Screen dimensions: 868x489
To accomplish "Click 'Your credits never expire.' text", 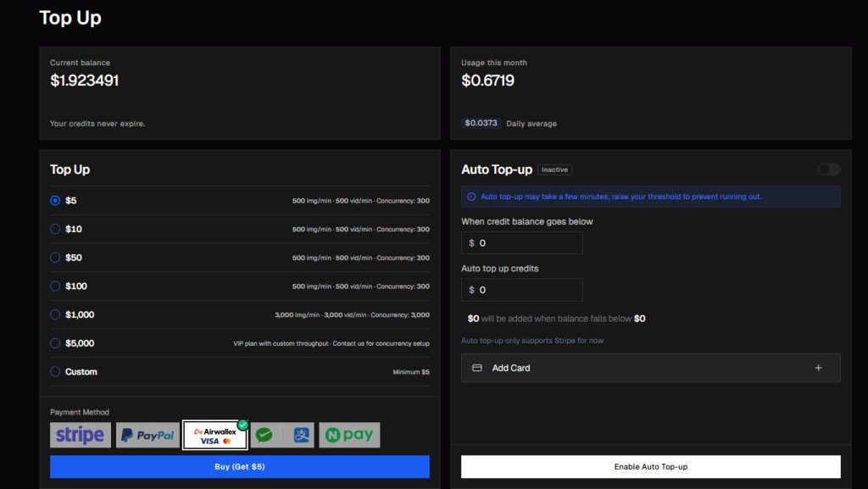I will [x=97, y=124].
